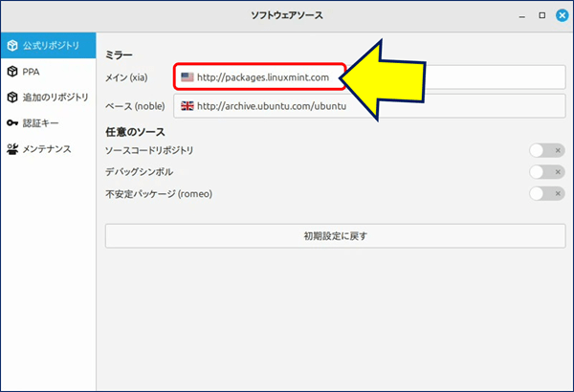Open 追加のリポジトリ package icon
574x392 pixels.
[12, 98]
